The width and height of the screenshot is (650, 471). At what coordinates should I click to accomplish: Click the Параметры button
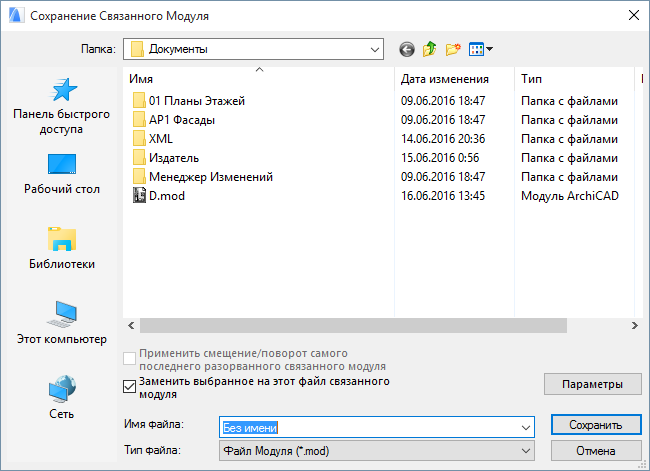(x=592, y=384)
